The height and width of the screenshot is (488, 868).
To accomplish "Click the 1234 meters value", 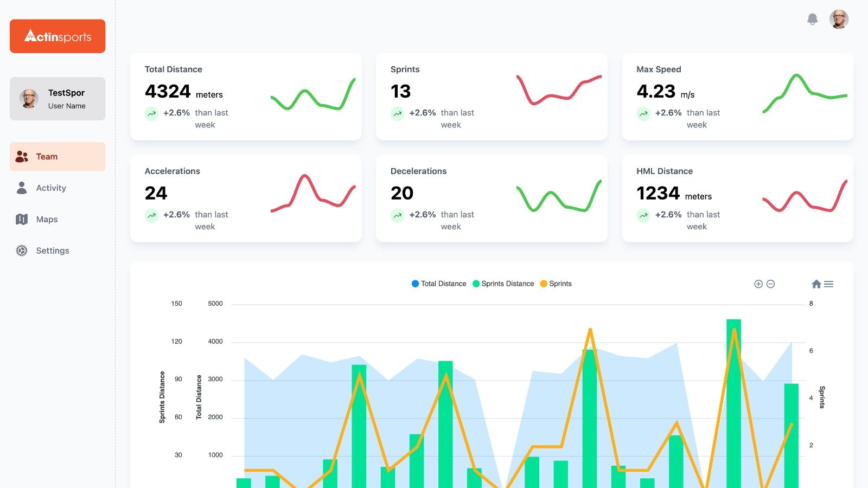I will tap(674, 194).
